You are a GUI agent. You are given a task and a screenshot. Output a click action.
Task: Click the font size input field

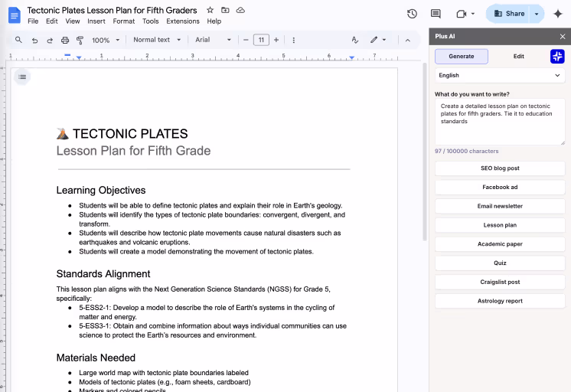coord(261,40)
